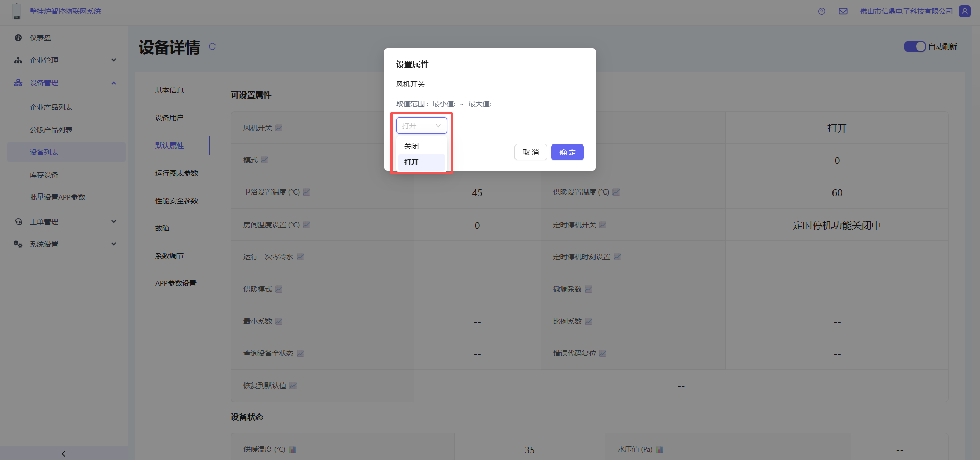The height and width of the screenshot is (460, 980).
Task: Expand 系统设置 sidebar menu
Action: point(65,244)
